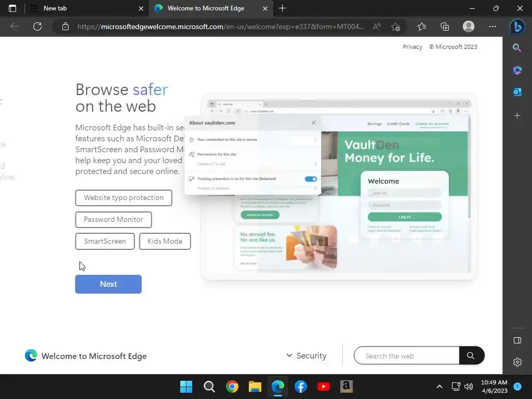The image size is (532, 399).
Task: Open clock showing 10:49 AM
Action: click(x=494, y=387)
